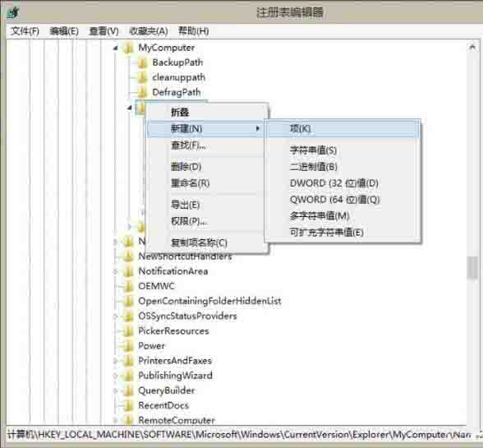Create a new 字符串值(S)
This screenshot has width=483, height=448.
click(343, 150)
